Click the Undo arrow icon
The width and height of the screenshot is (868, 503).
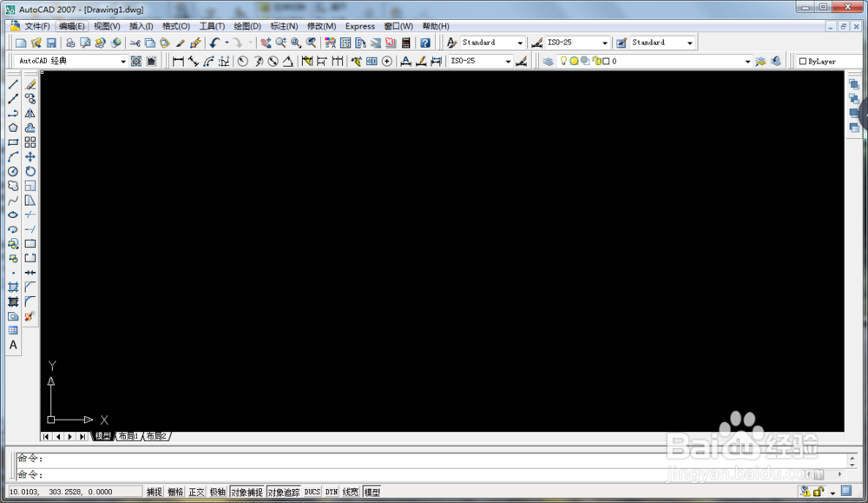214,43
